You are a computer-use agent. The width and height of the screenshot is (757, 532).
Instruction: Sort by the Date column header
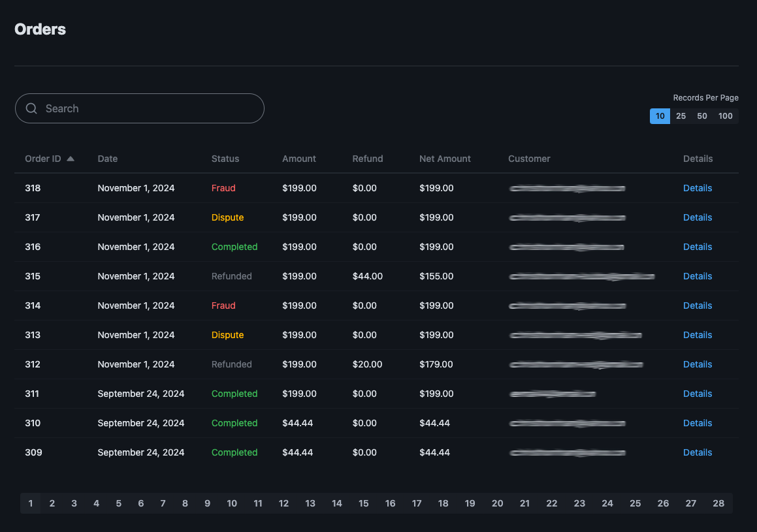pyautogui.click(x=108, y=159)
